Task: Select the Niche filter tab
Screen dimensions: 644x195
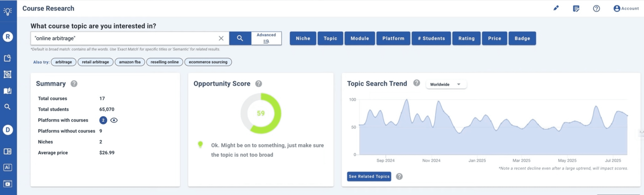Action: 303,38
